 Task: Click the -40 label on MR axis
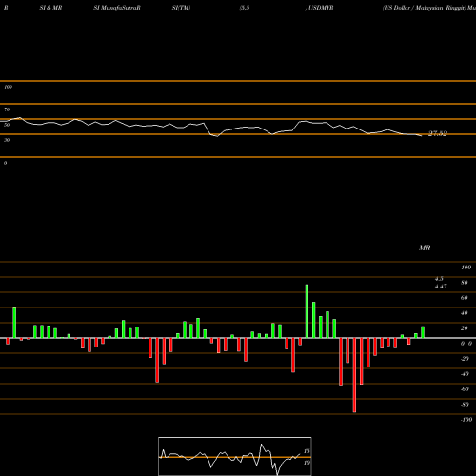[x=465, y=374]
